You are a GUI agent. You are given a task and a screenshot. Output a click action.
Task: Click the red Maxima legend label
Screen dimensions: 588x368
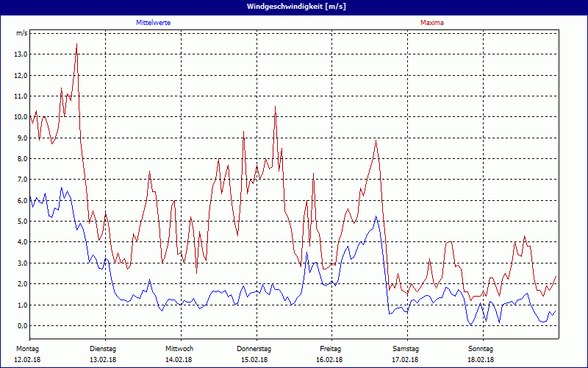pos(431,23)
